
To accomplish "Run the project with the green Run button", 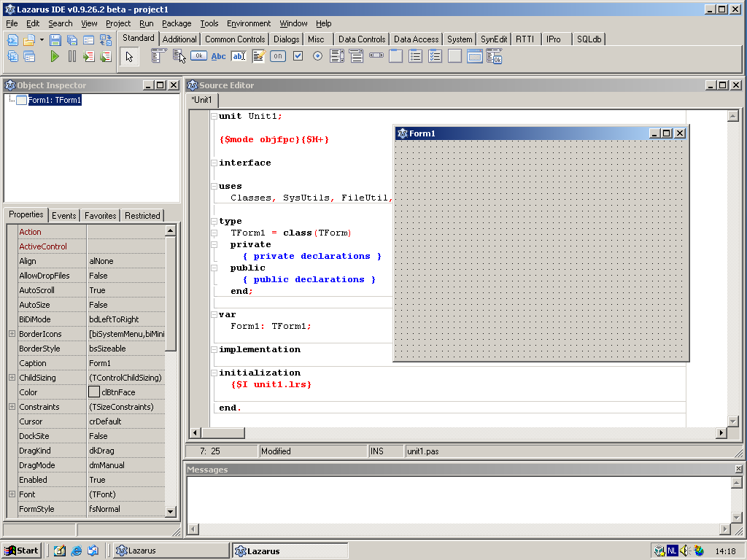I will (55, 55).
